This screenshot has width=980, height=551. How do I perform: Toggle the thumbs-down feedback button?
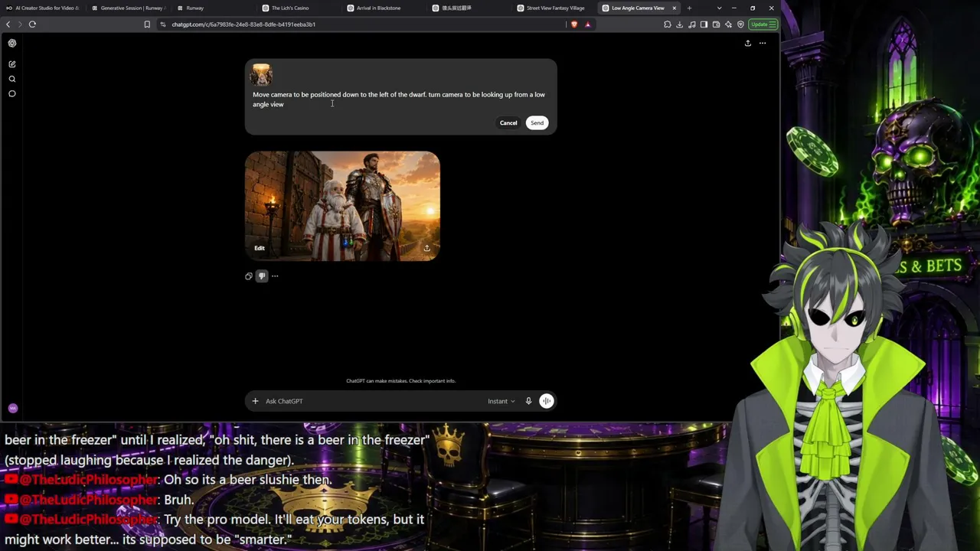pos(262,276)
